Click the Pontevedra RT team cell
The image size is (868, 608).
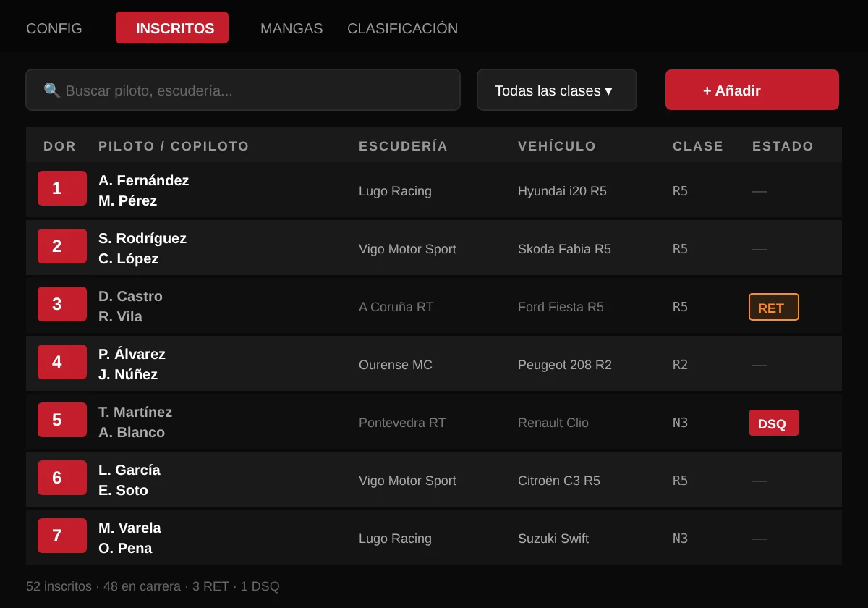tap(402, 423)
